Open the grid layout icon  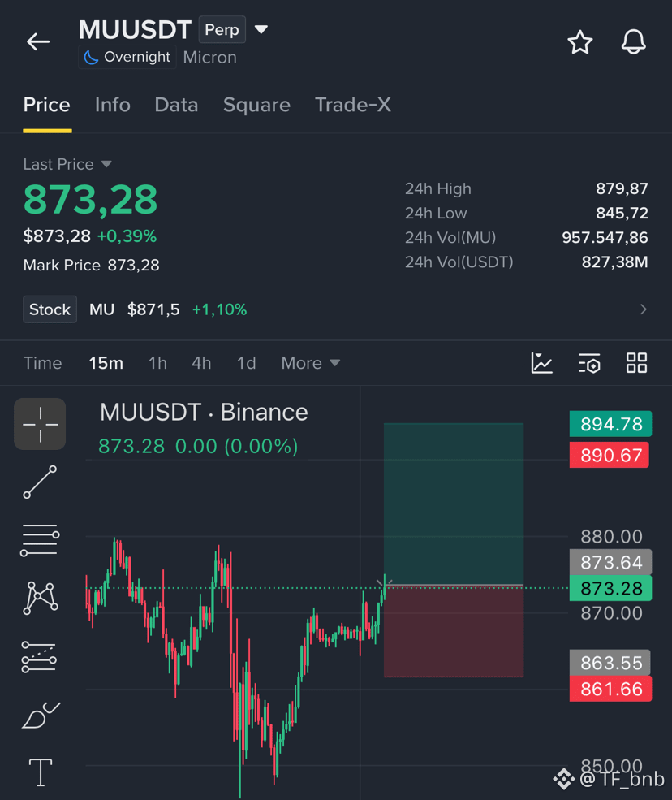tap(637, 363)
